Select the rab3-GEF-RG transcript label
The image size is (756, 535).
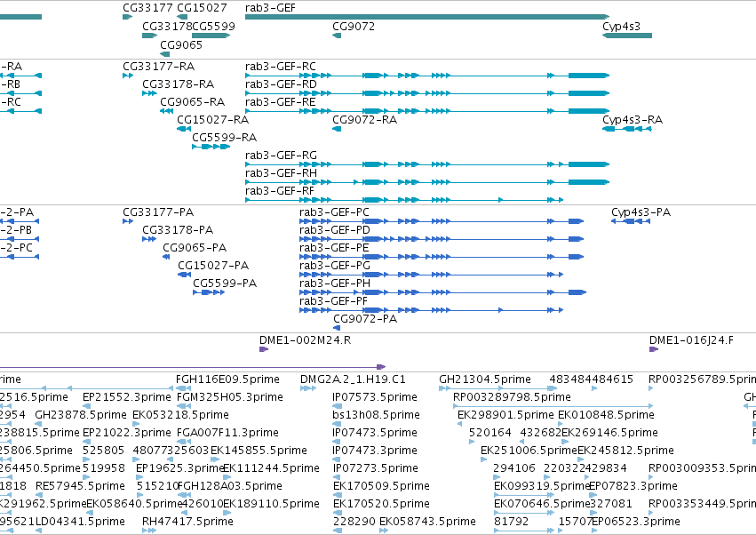point(281,156)
